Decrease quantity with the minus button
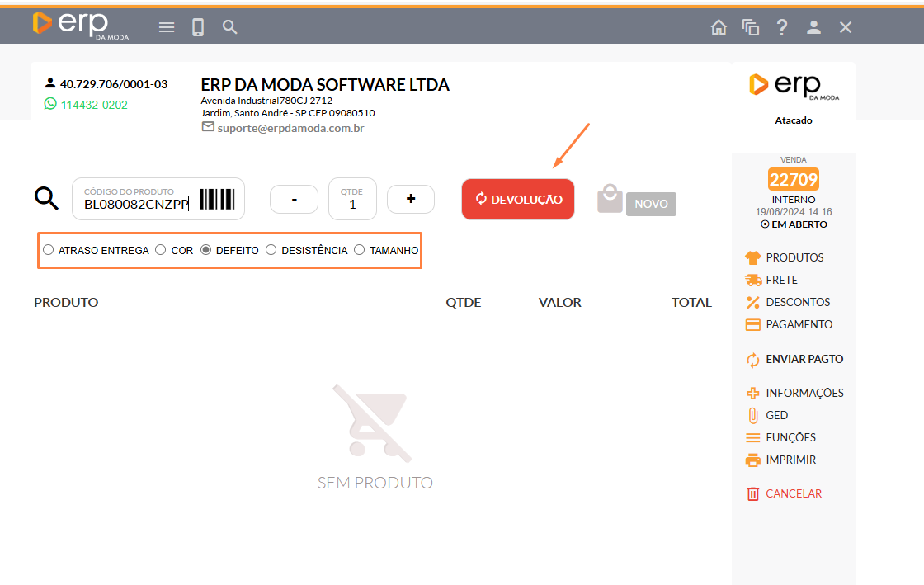The image size is (924, 585). (x=294, y=199)
